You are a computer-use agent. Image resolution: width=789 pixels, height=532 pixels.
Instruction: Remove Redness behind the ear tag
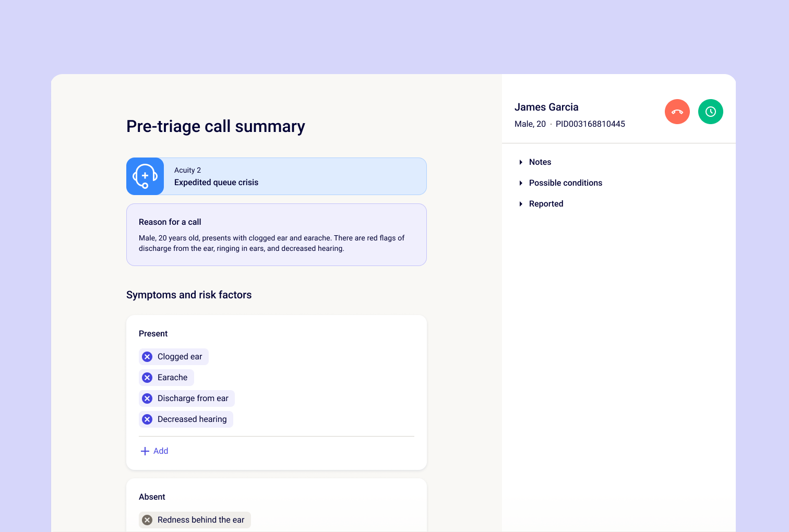(147, 520)
